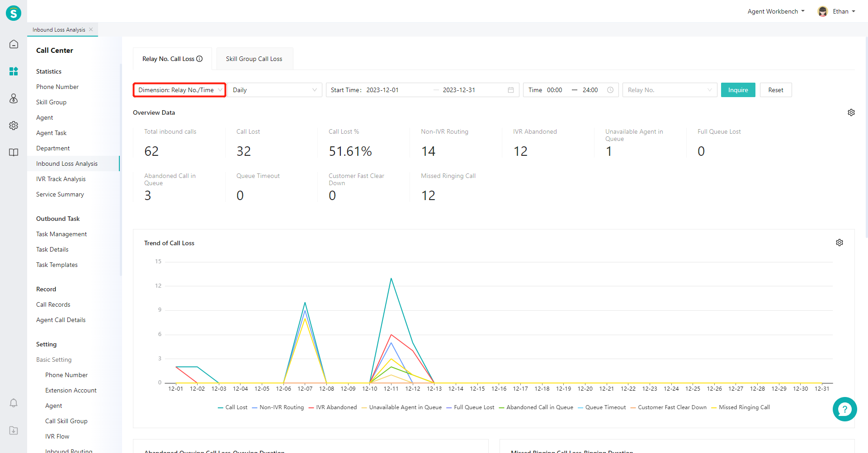Open the home icon in left rail

tap(14, 44)
